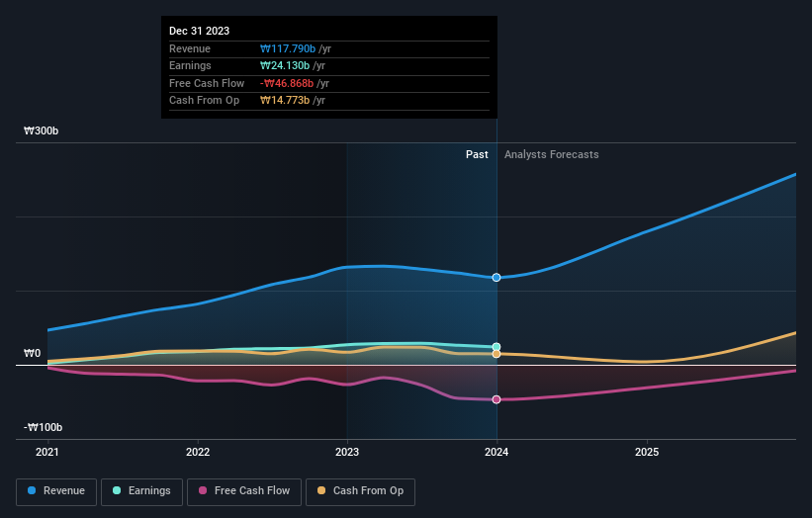Click the Revenue row label in tooltip

(x=190, y=48)
